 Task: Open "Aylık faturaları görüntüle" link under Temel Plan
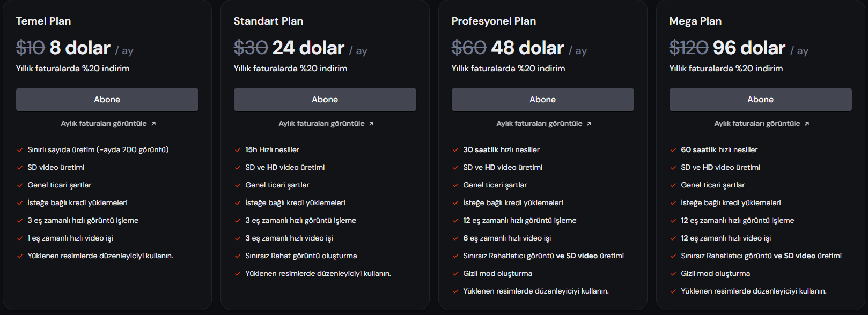(x=104, y=124)
